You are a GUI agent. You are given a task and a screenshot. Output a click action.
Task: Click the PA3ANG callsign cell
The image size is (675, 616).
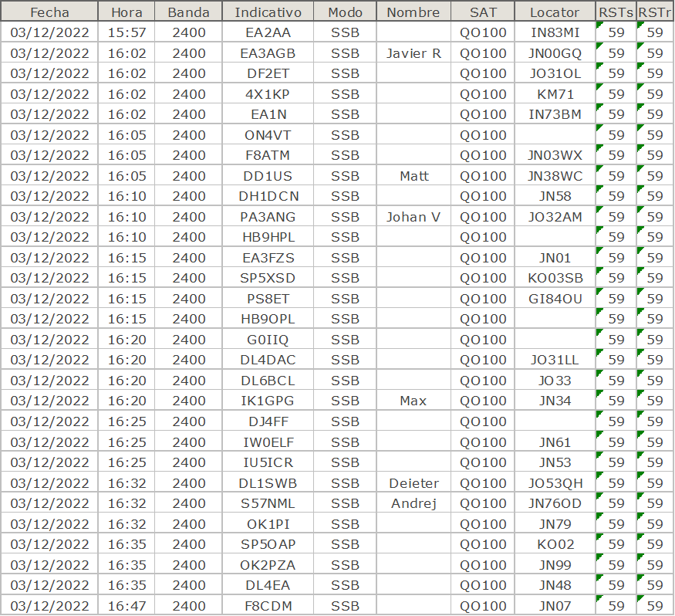(x=268, y=217)
